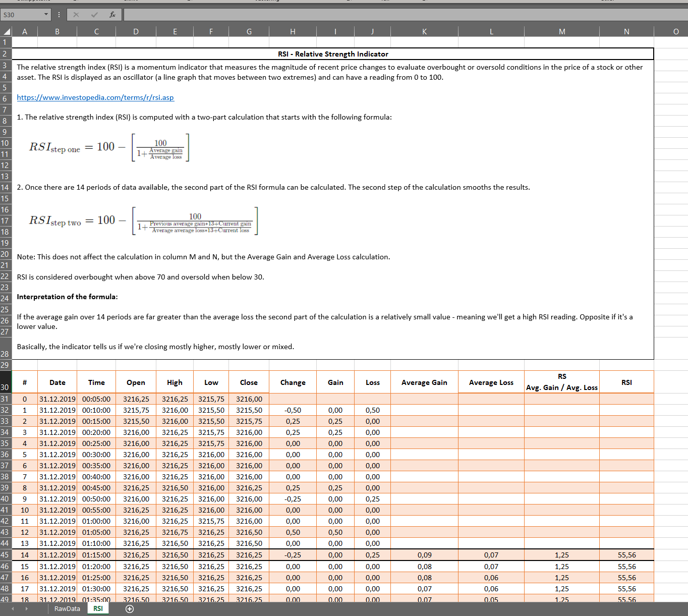Viewport: 688px width, 616px height.
Task: Click the 'Change' column heading cell
Action: coord(293,382)
